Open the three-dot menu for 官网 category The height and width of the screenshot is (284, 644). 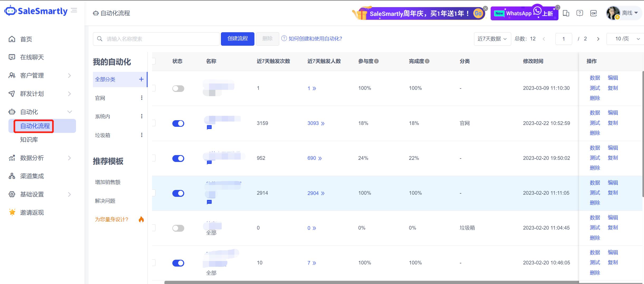(142, 98)
